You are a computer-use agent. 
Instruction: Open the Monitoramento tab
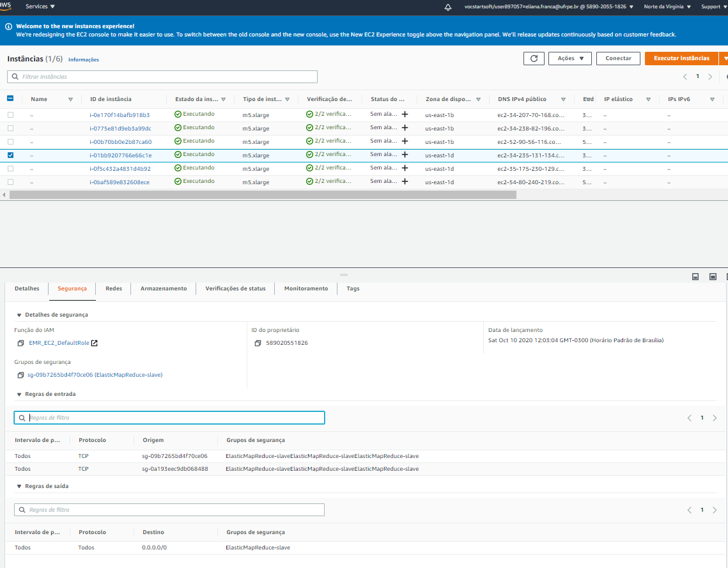pos(306,289)
